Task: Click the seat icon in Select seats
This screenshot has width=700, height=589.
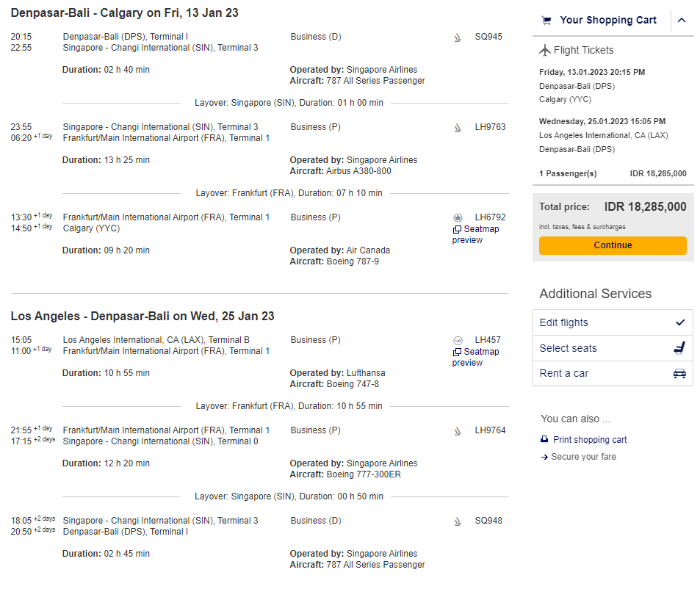Action: [679, 348]
